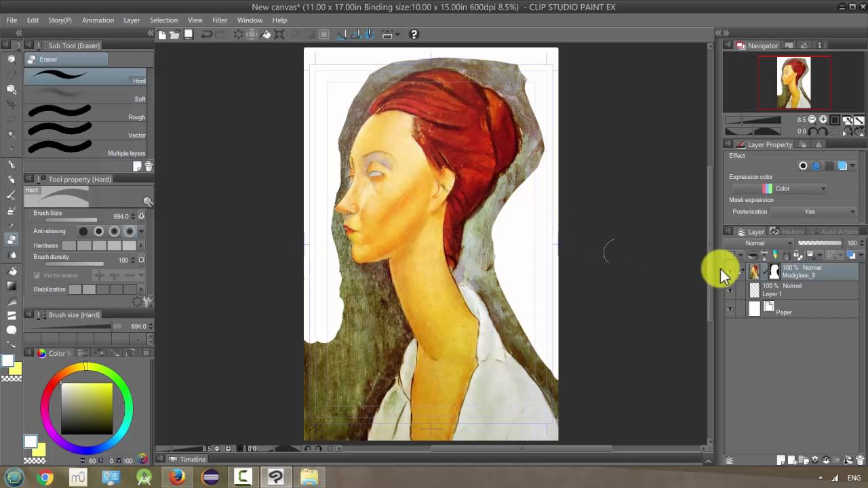Click the delete layer trash icon
This screenshot has width=868, height=488.
[860, 460]
